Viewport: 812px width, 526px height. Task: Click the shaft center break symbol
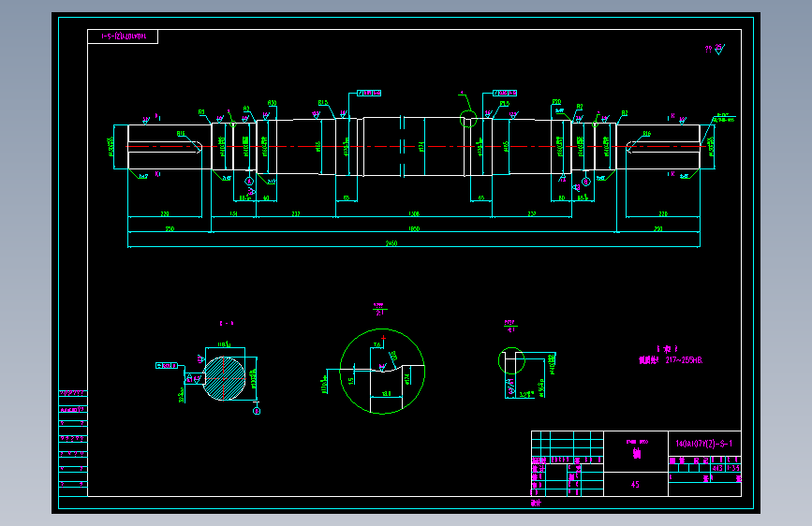[402, 147]
